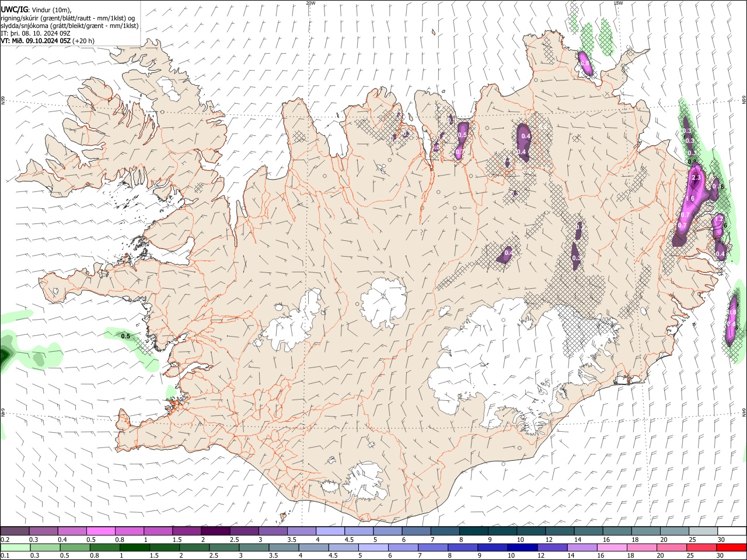Screen dimensions: 747x560
Task: Click the '(+20 h)' forecast offset text
Action: click(x=83, y=41)
